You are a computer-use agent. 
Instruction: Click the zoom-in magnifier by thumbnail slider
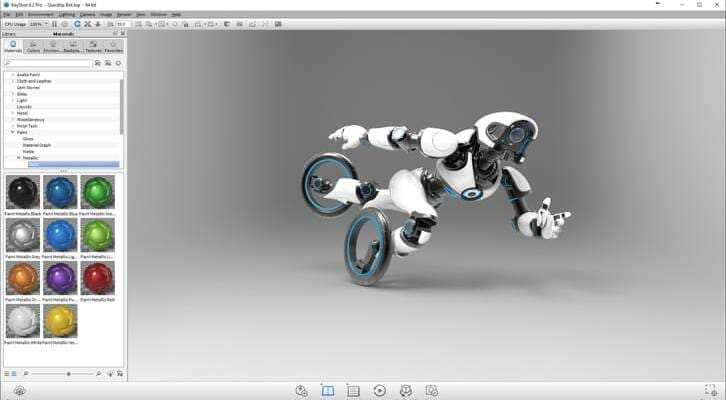[x=98, y=374]
